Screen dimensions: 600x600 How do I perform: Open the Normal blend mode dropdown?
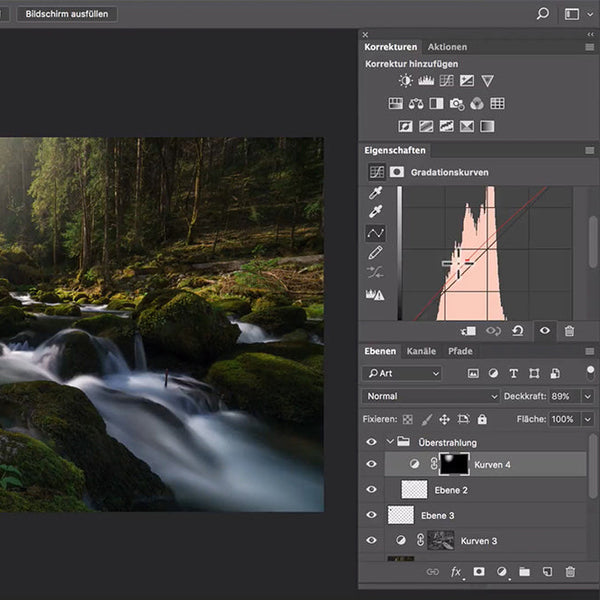click(x=430, y=396)
